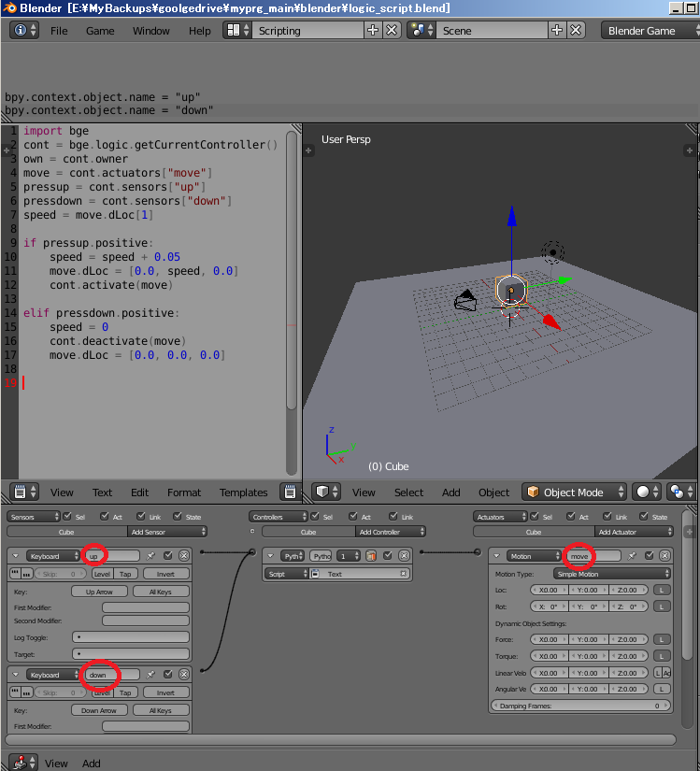Open the Simple Motion type dropdown
Screen dimensions: 700x771
(611, 574)
